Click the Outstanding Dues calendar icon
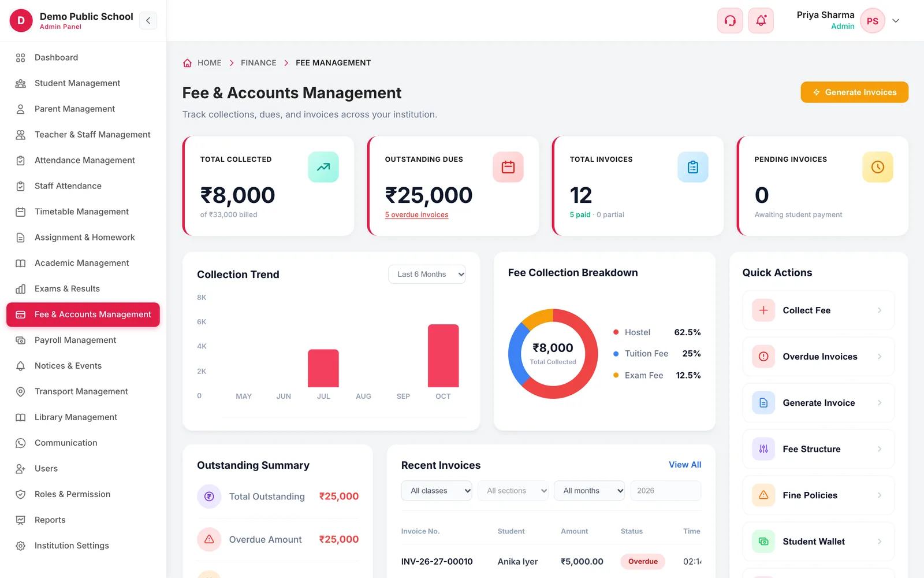This screenshot has height=578, width=924. (508, 167)
